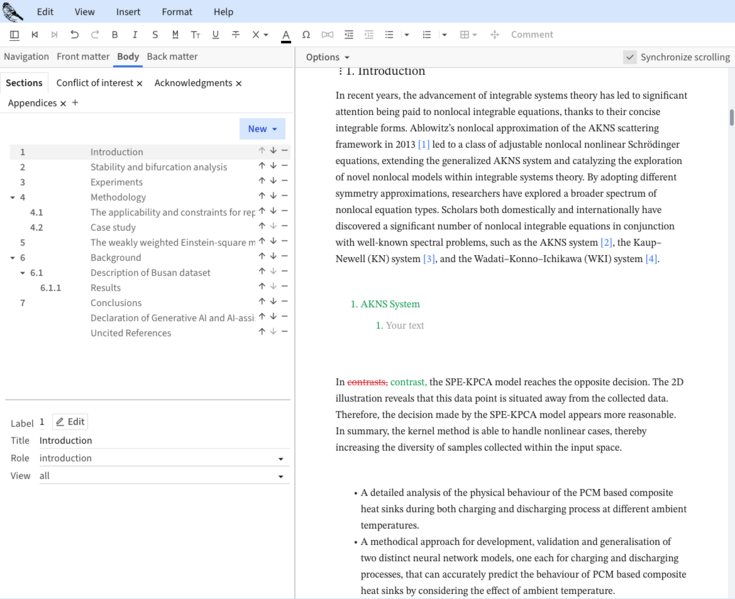Select the Sections sub-tab
The image size is (735, 599).
pyautogui.click(x=24, y=83)
